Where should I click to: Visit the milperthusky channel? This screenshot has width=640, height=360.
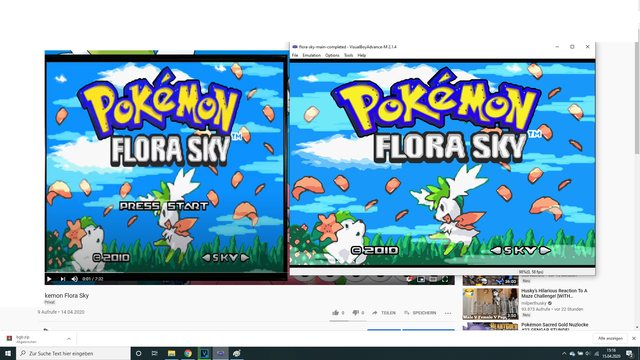533,303
